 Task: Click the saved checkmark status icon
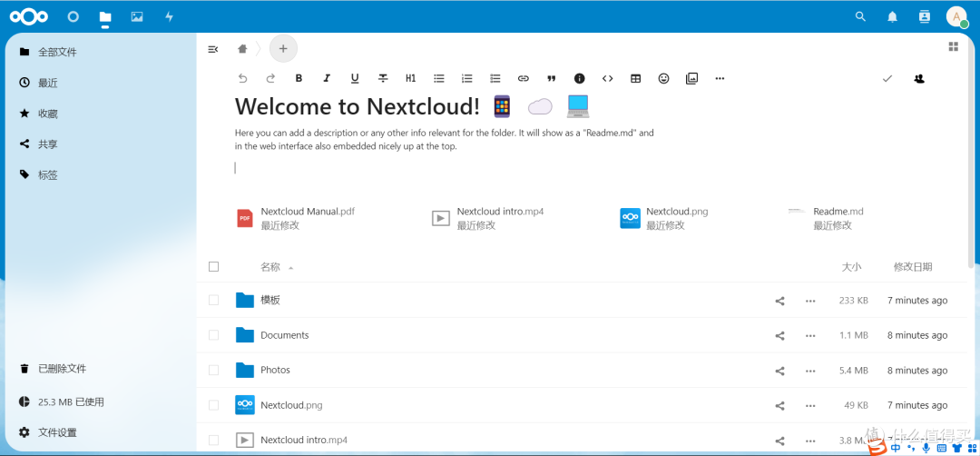pyautogui.click(x=887, y=79)
